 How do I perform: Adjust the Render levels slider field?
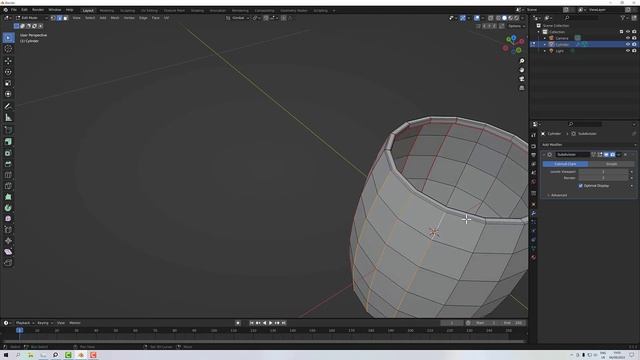tap(603, 178)
